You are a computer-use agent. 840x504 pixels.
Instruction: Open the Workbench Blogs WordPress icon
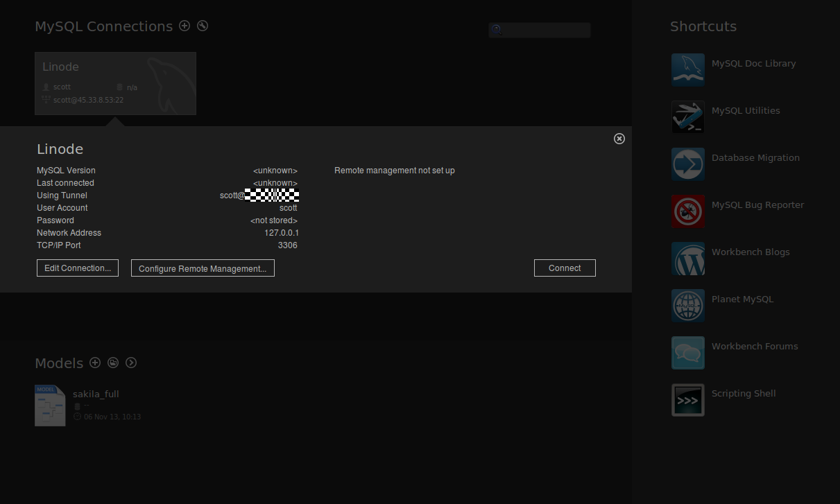click(687, 259)
